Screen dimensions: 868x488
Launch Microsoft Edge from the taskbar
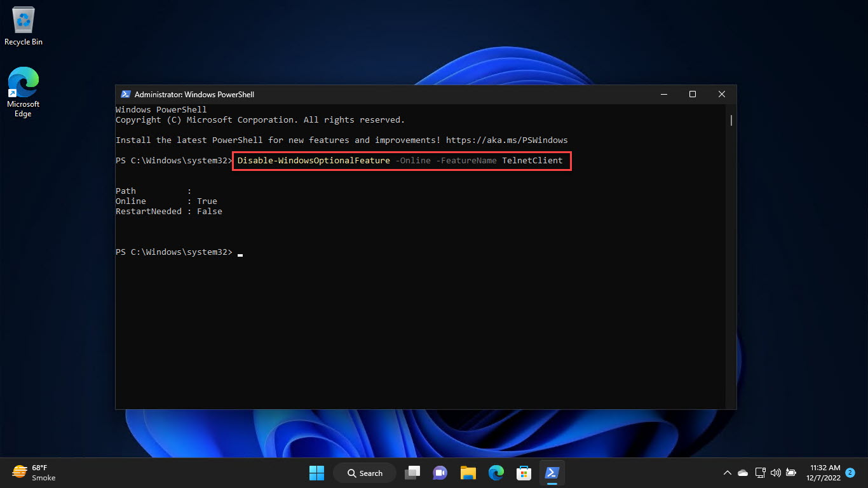tap(496, 473)
